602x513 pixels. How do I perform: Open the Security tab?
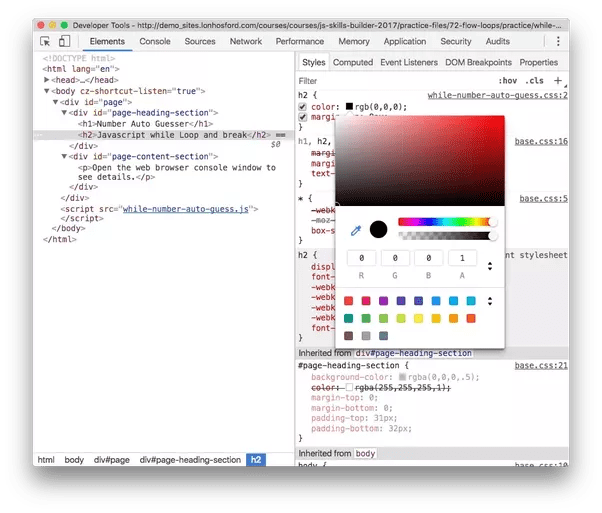[x=456, y=41]
